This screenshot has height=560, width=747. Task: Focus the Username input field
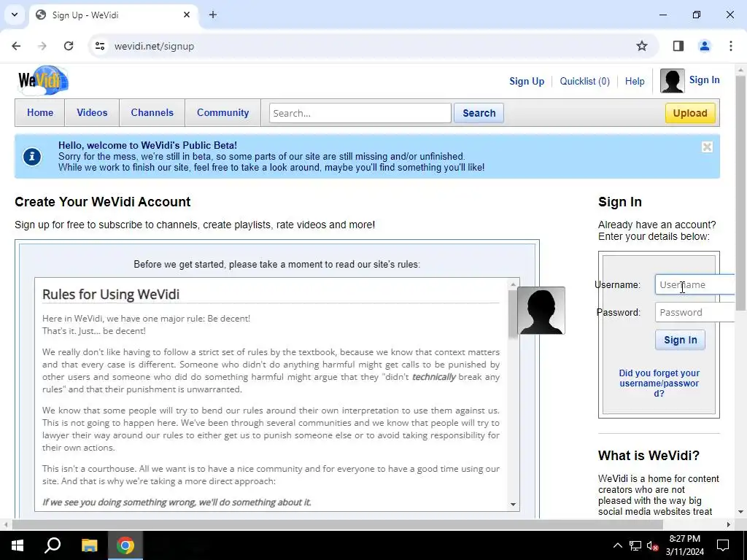point(695,285)
